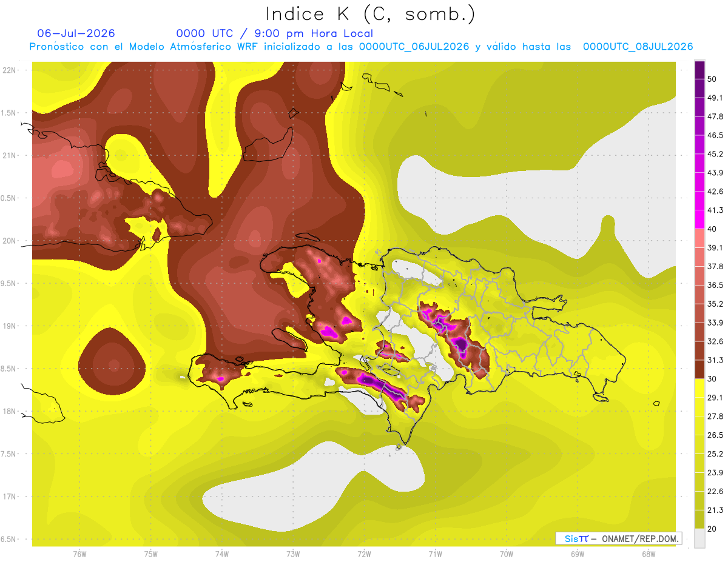
Task: Click the '70W' longitude axis label
Action: click(x=507, y=554)
